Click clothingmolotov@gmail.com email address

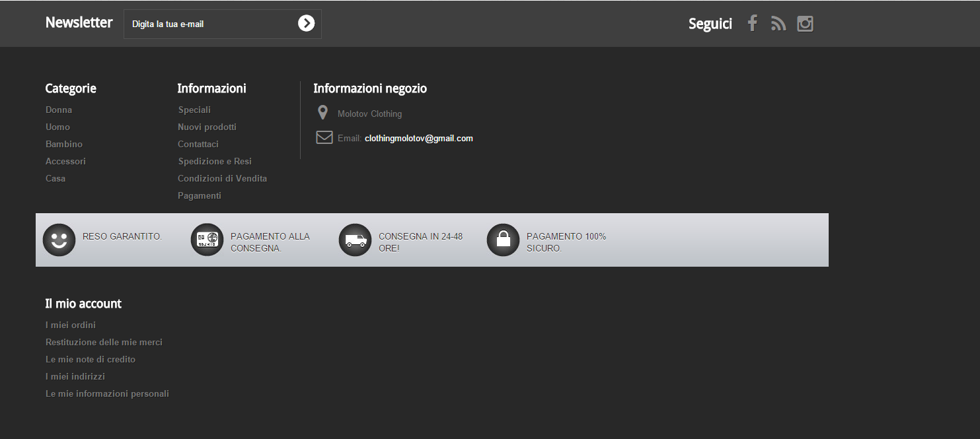coord(419,138)
